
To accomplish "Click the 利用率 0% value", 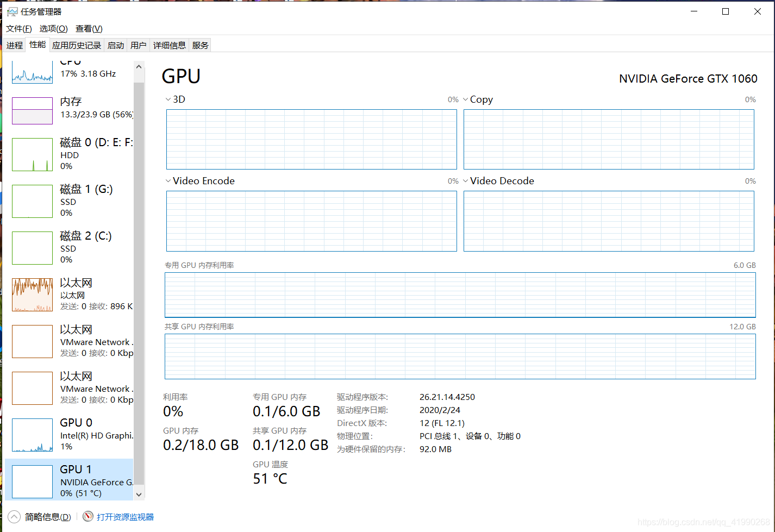I will [x=173, y=411].
